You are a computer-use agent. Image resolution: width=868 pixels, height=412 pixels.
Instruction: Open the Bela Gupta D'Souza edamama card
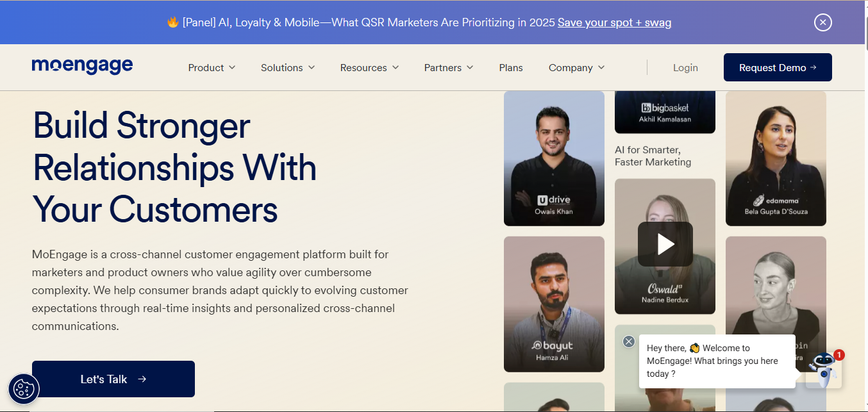(776, 158)
